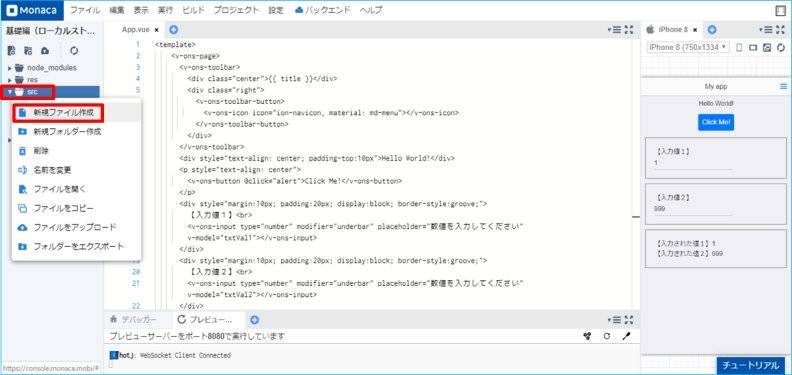Click the 入力値1 input field in preview
792x375 pixels.
pos(693,163)
